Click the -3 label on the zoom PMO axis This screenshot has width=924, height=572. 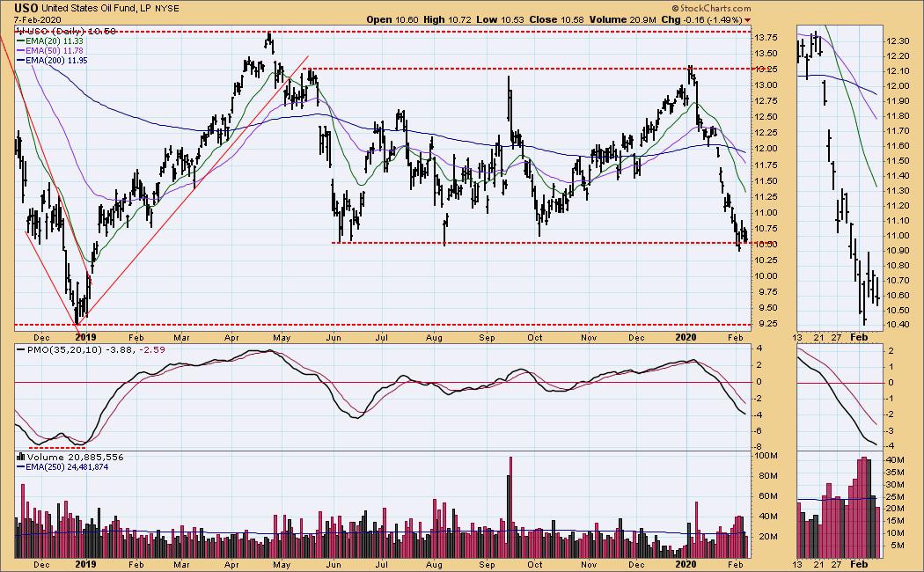tap(890, 430)
